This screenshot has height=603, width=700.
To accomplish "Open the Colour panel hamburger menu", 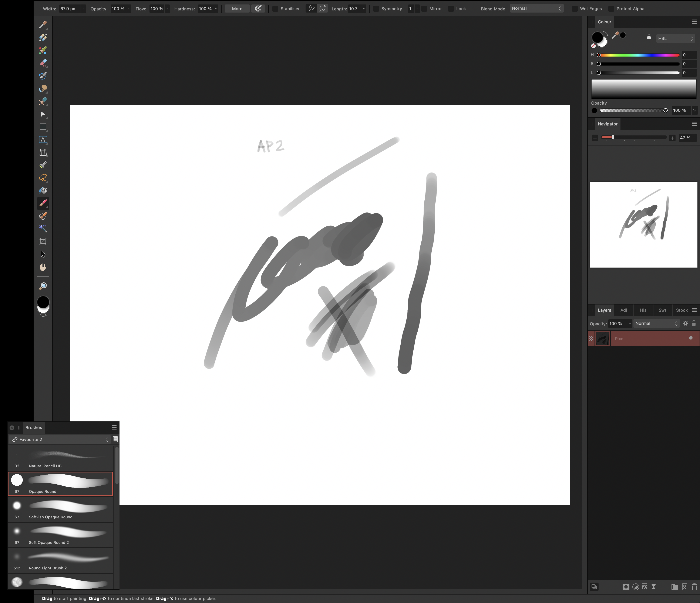I will (x=694, y=22).
